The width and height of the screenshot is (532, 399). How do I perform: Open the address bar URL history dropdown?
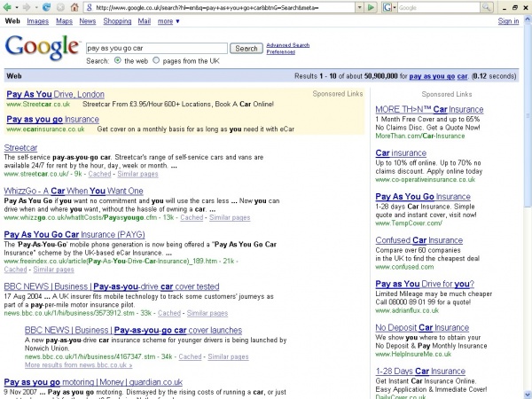click(360, 7)
